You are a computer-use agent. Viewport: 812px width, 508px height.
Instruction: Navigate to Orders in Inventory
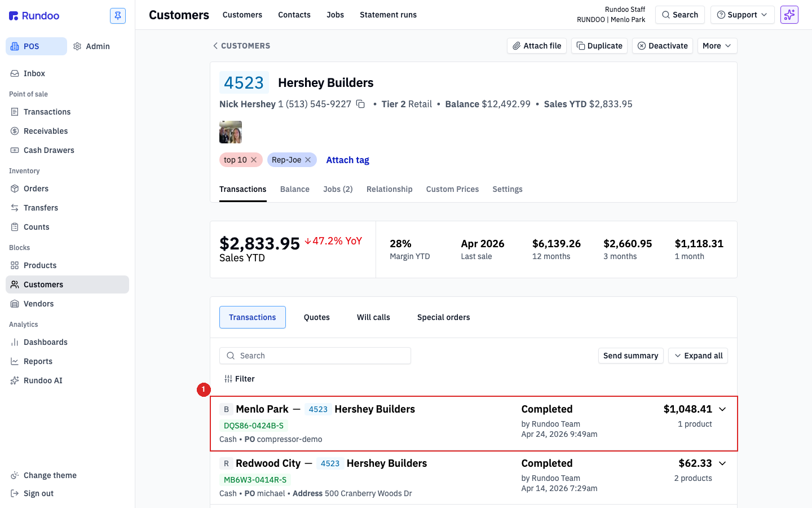68,189
